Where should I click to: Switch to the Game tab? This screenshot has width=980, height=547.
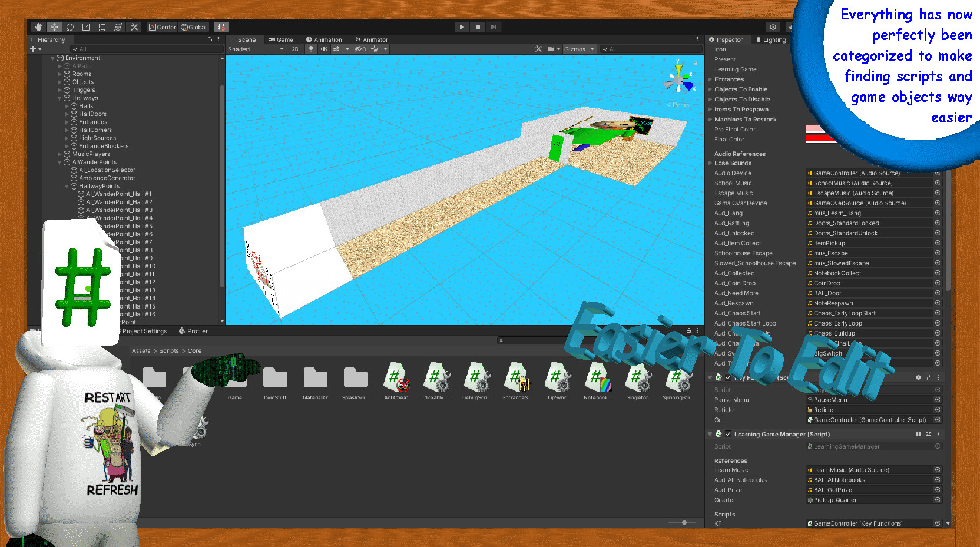[281, 40]
